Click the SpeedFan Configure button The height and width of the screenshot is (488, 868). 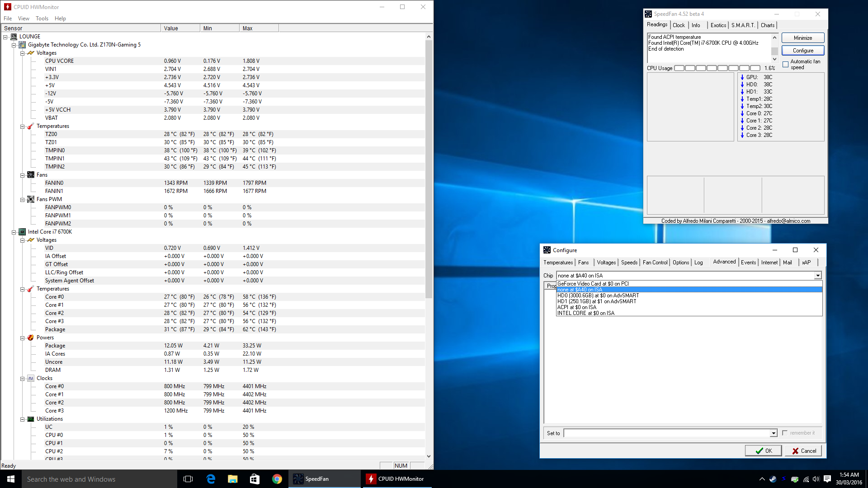[x=803, y=51]
